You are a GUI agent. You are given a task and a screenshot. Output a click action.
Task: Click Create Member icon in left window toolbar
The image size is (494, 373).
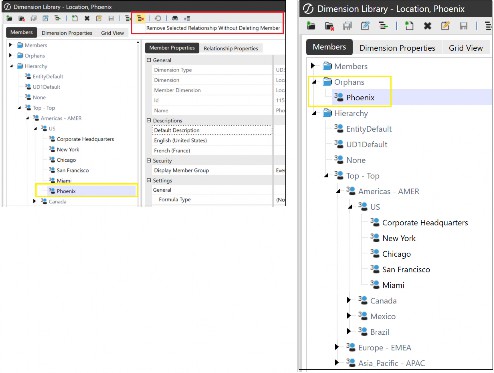(x=75, y=18)
